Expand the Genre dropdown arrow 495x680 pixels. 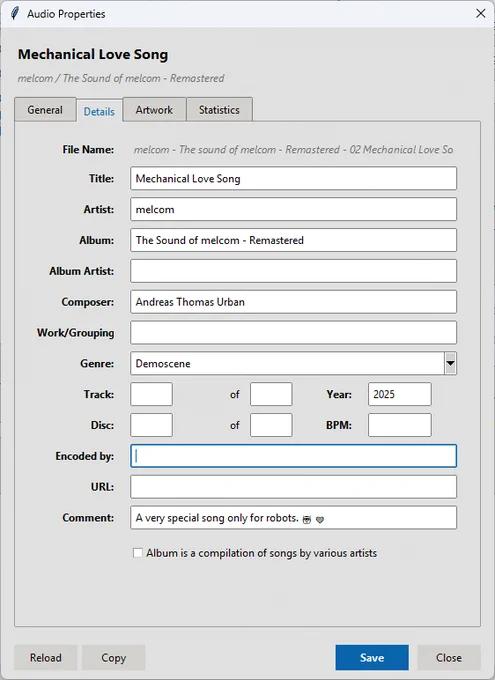tap(450, 363)
